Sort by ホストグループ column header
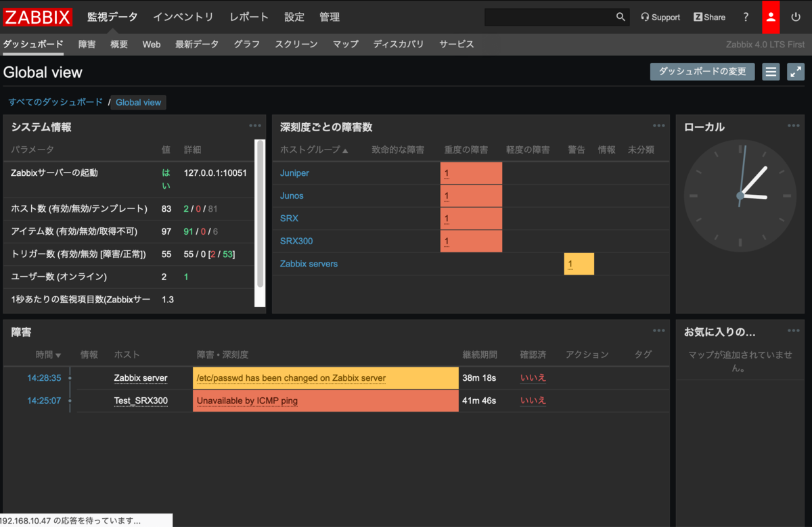 pyautogui.click(x=314, y=150)
